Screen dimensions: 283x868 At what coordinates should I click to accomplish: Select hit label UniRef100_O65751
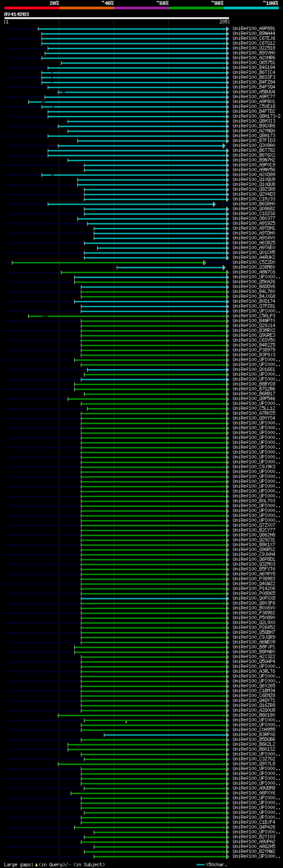click(254, 63)
